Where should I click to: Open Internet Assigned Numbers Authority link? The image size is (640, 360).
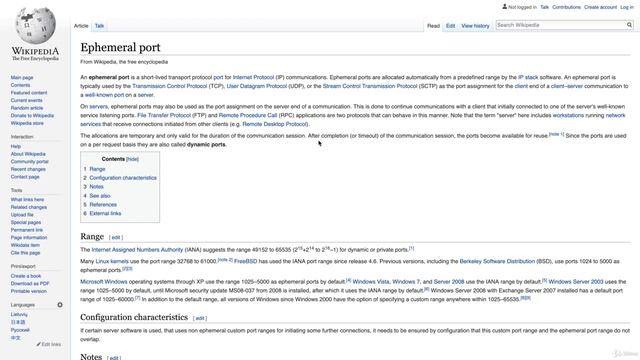click(137, 250)
